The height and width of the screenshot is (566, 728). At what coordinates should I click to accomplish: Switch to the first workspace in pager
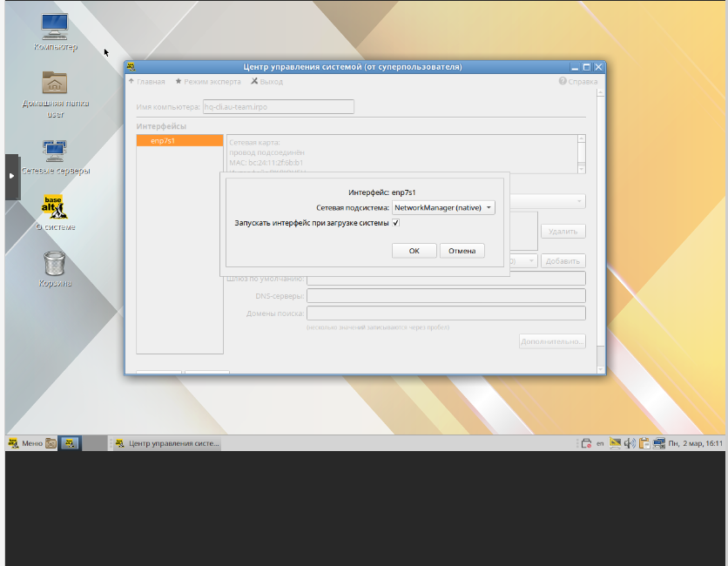pos(70,443)
